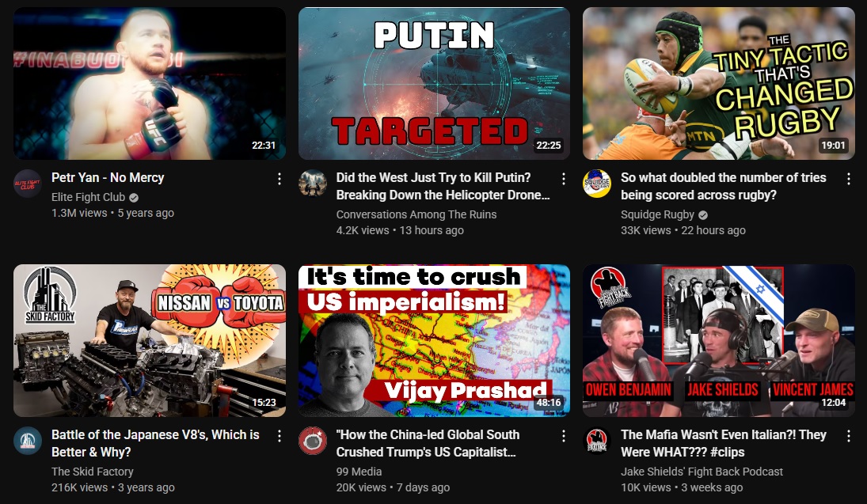Click The Skid Factory channel avatar
The width and height of the screenshot is (867, 504).
[28, 441]
